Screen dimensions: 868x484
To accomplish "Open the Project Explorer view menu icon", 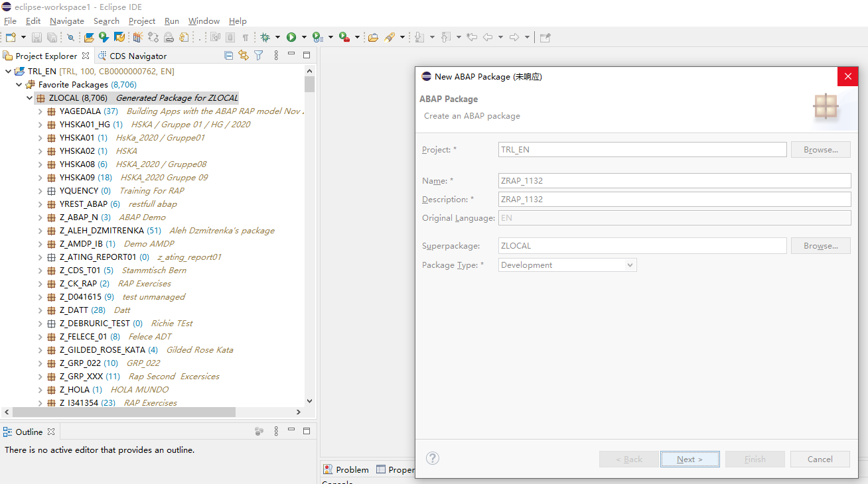I will (x=276, y=56).
